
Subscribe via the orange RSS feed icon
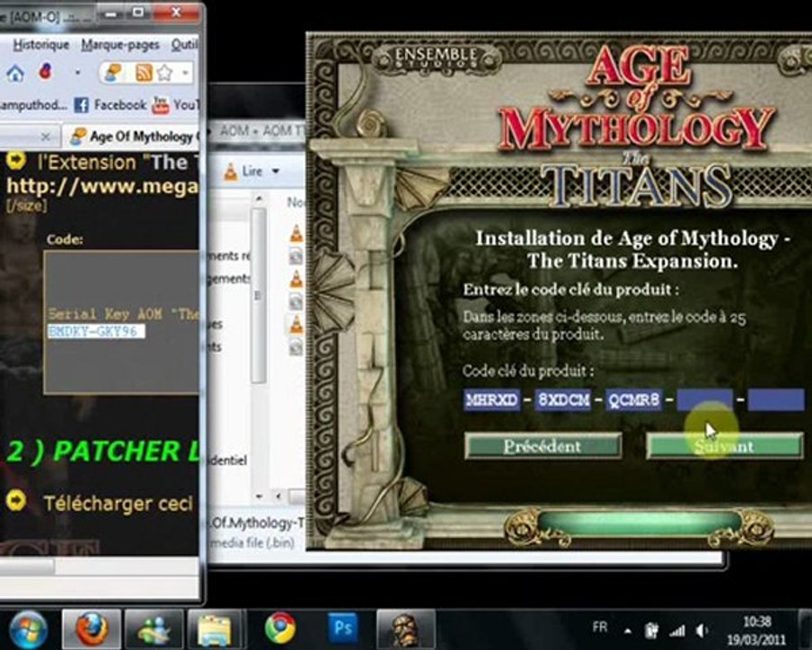[143, 72]
